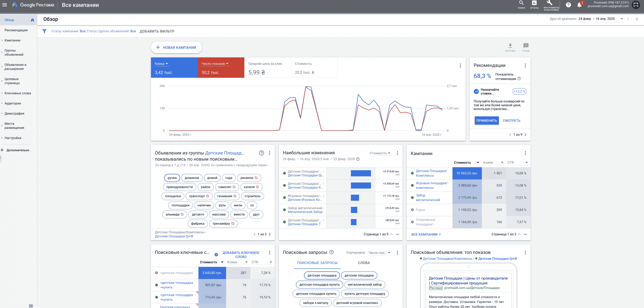Go to previous date range arrow
This screenshot has height=308, width=644.
coord(628,19)
